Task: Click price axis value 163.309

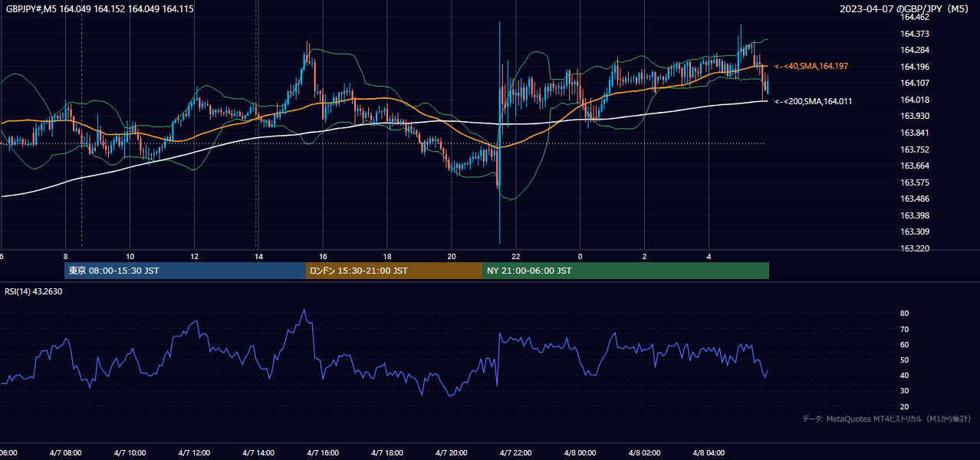Action: 915,232
